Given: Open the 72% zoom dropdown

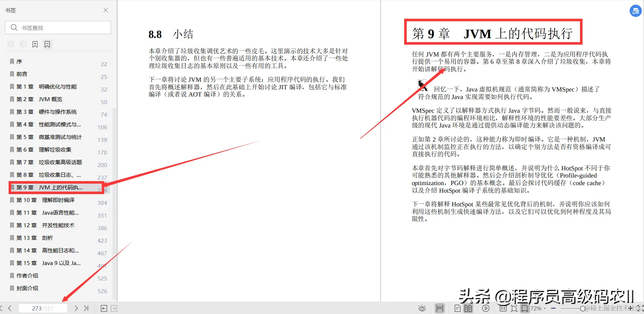Looking at the screenshot, I should point(538,308).
